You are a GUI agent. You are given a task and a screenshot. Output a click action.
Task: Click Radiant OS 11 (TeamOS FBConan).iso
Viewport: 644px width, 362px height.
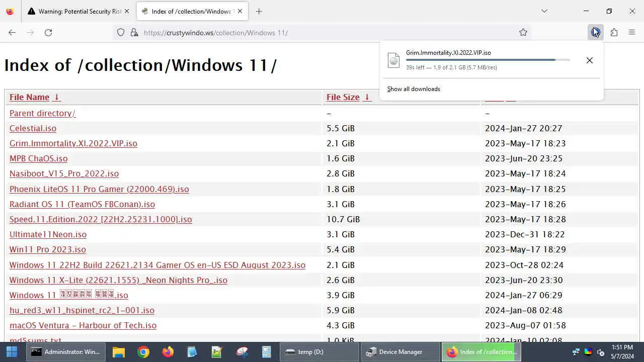(82, 204)
